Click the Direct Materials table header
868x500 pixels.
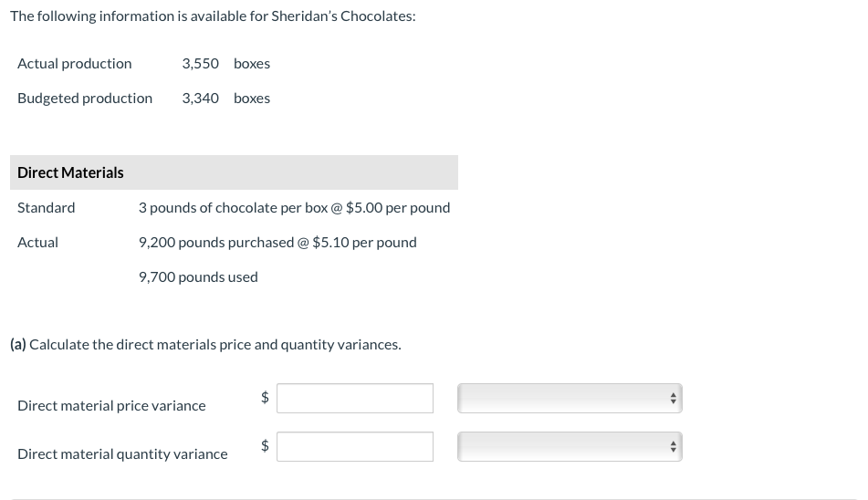(71, 172)
